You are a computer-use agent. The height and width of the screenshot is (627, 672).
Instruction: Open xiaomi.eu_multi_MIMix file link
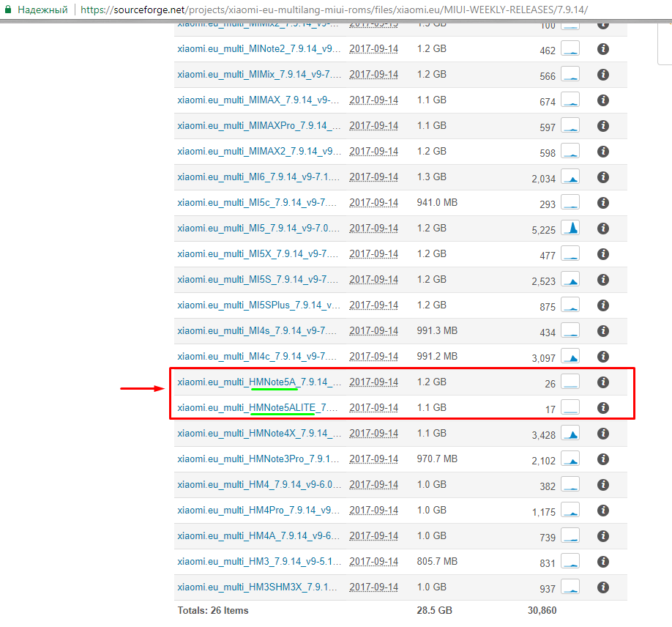click(x=259, y=75)
